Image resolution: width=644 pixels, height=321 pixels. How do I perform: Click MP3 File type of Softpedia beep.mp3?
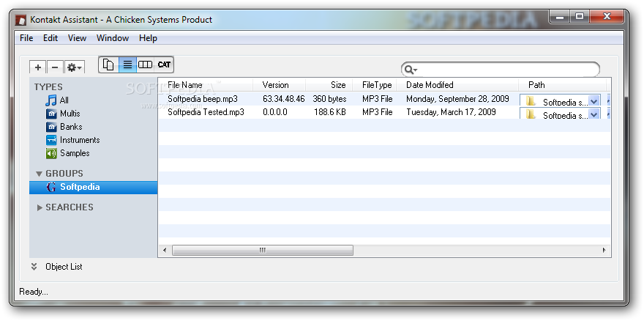click(x=378, y=99)
